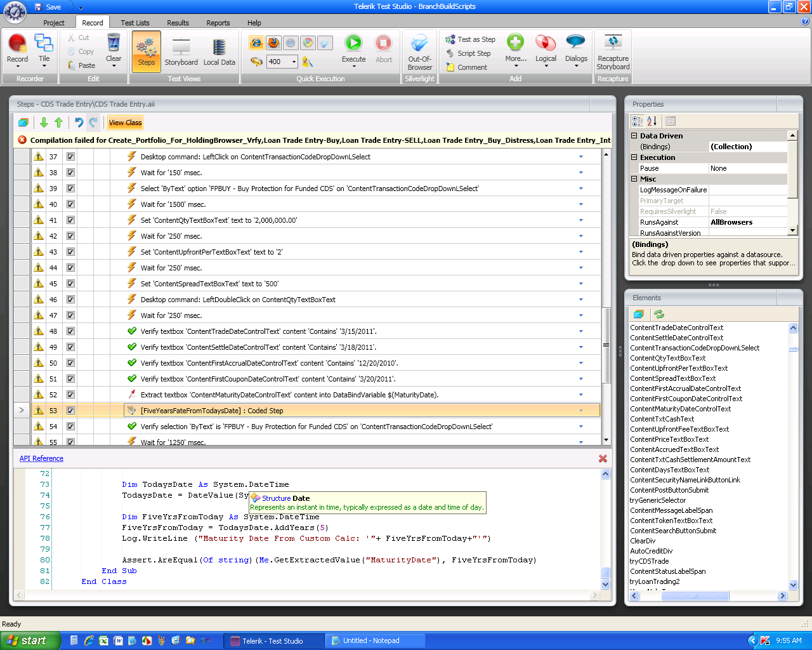The image size is (812, 650).
Task: Disable the step 53 coded step checkbox
Action: 70,411
